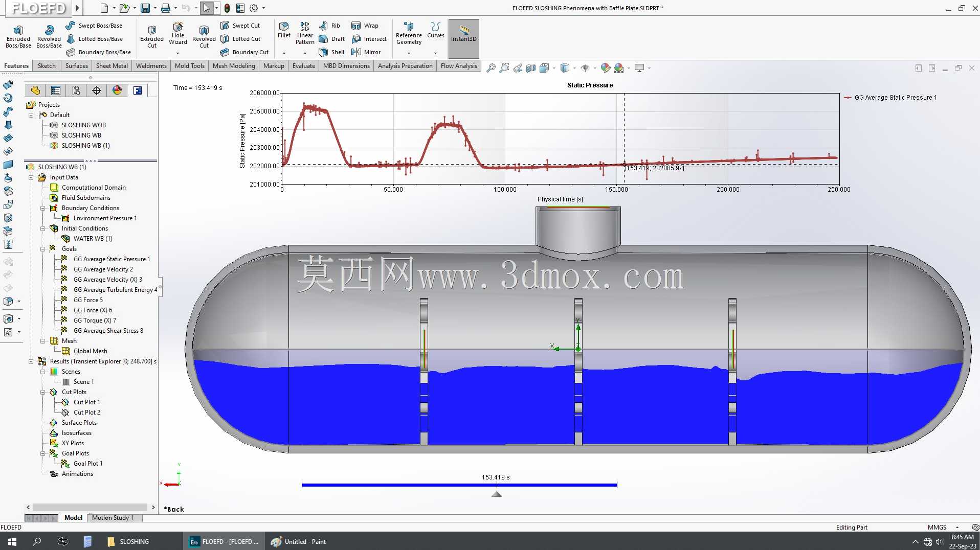
Task: Select Goal Plot 1 item
Action: [88, 464]
